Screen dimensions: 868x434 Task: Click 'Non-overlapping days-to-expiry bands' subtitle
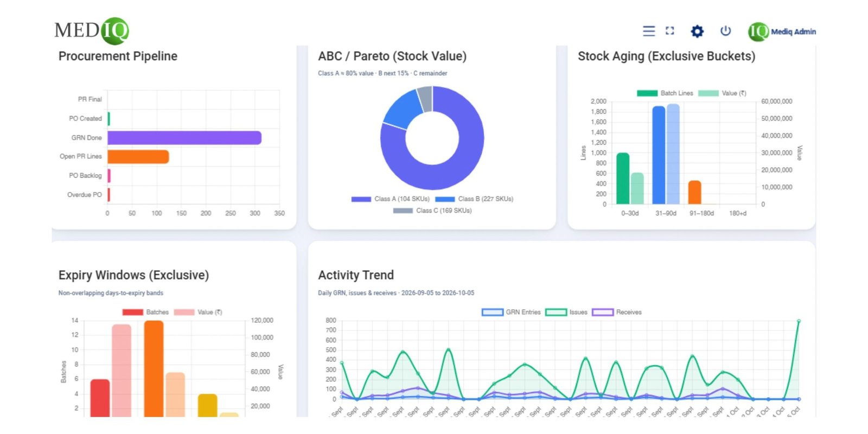click(111, 293)
